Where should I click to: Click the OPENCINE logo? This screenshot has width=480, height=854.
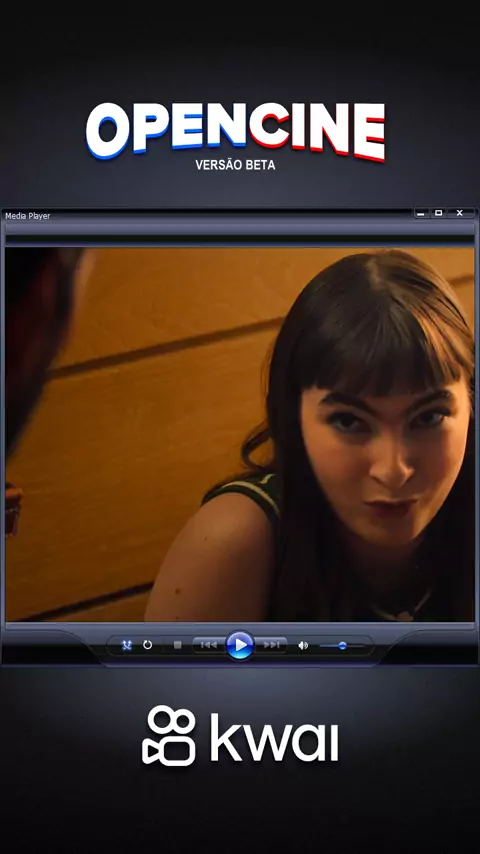[x=235, y=131]
